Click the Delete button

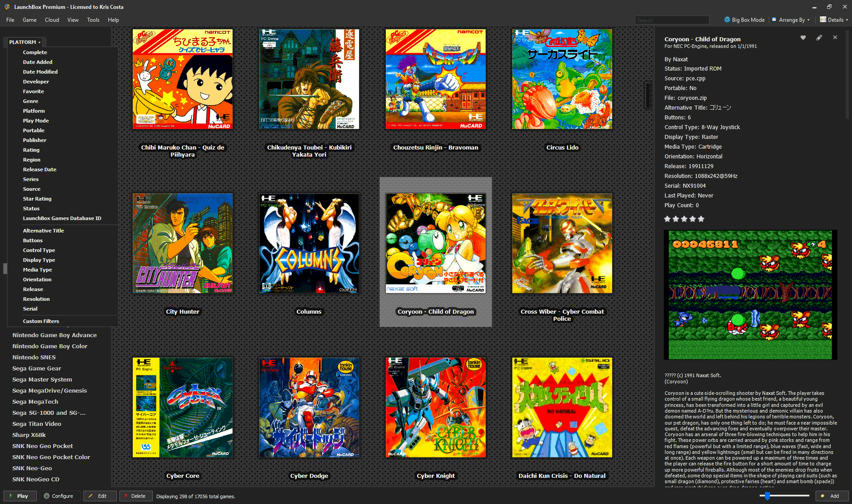coord(135,496)
